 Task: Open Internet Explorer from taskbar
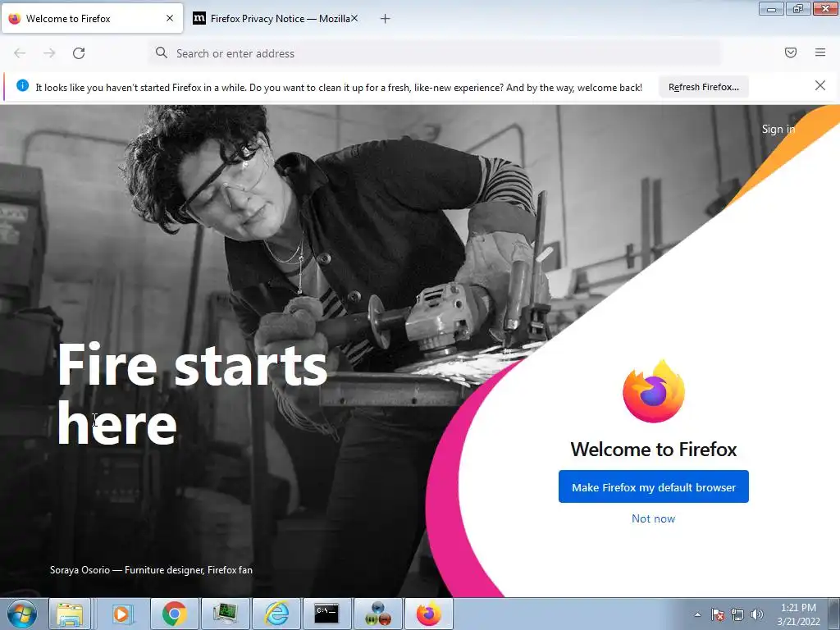(x=276, y=614)
